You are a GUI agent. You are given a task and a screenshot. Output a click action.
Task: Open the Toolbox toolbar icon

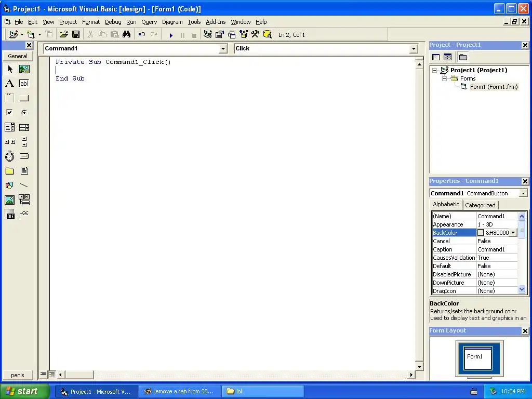256,34
